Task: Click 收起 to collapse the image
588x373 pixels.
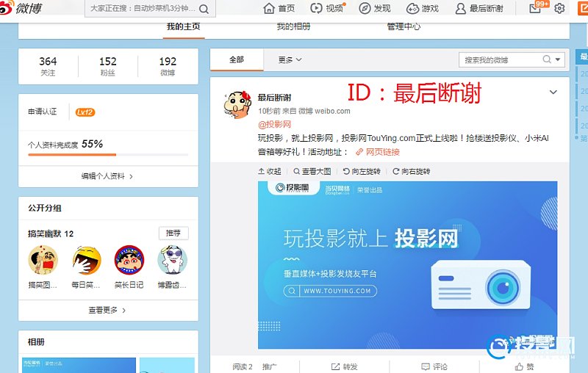Action: click(x=270, y=171)
